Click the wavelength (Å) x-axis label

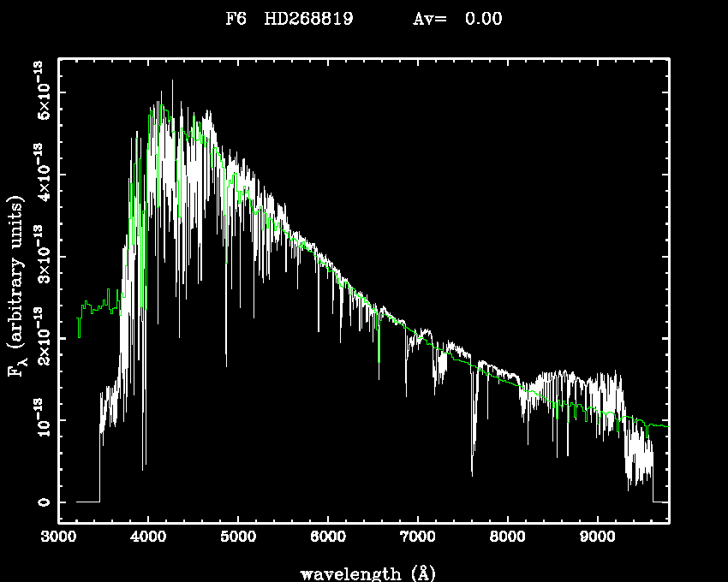pos(364,573)
